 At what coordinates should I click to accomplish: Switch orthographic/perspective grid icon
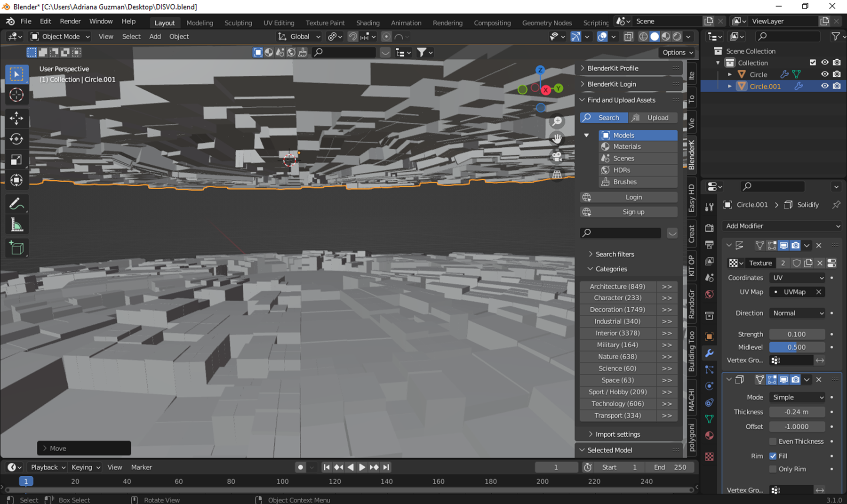pos(557,174)
